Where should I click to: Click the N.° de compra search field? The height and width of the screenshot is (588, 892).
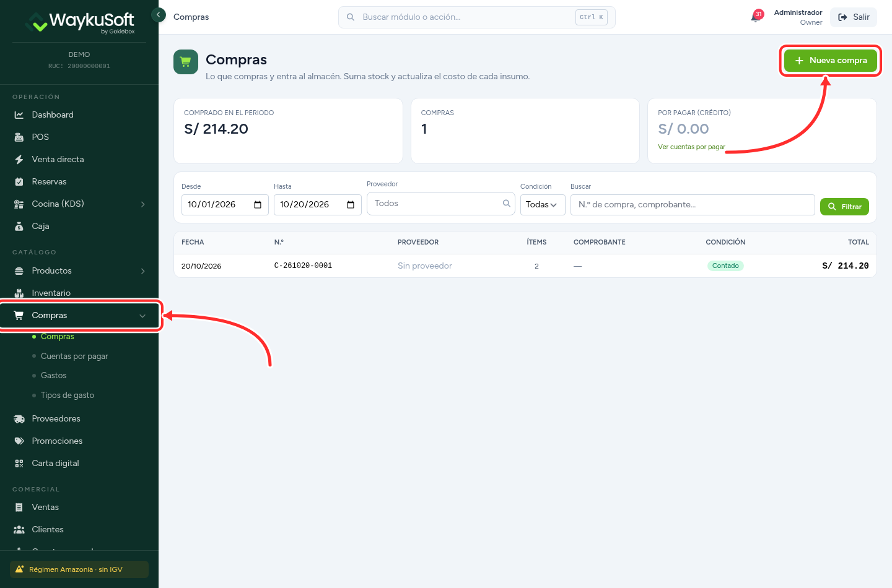pos(693,205)
